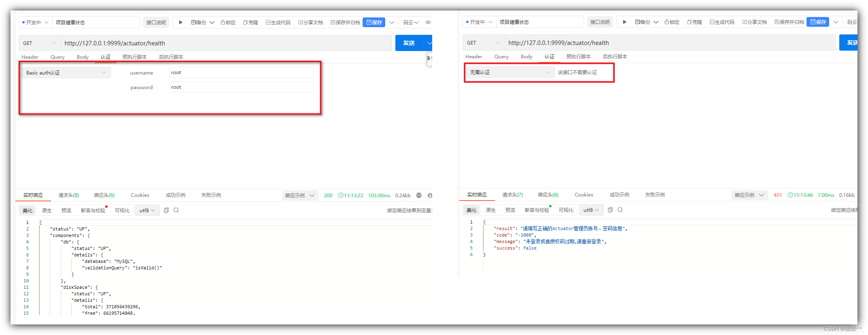Click the 接口说明 button in the left panel
This screenshot has width=868, height=335.
tap(156, 22)
